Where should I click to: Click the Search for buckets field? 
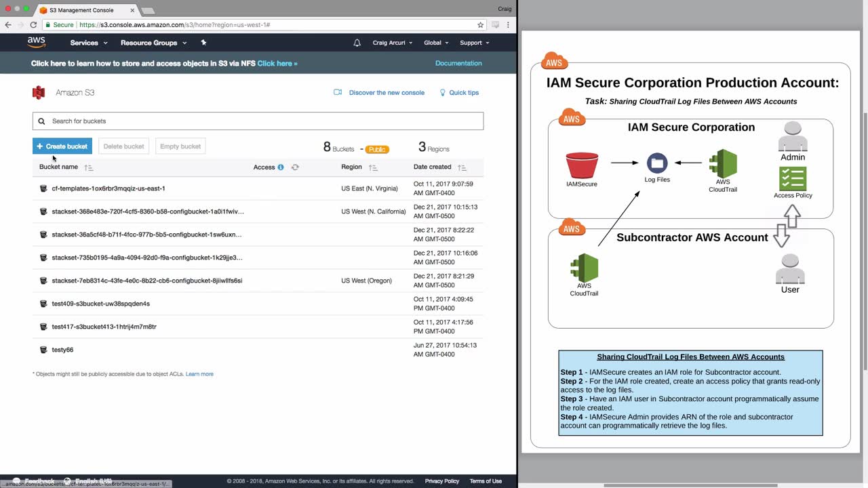click(258, 121)
